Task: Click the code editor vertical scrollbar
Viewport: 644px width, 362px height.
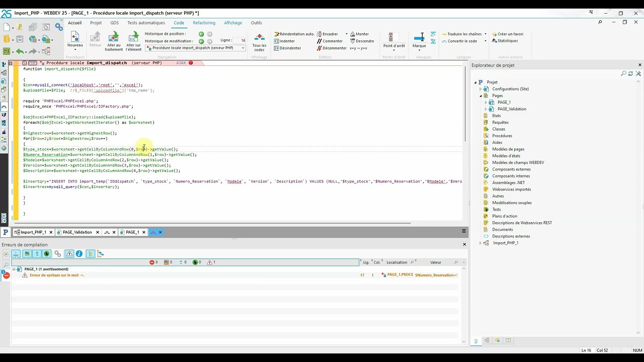Action: coord(465,104)
